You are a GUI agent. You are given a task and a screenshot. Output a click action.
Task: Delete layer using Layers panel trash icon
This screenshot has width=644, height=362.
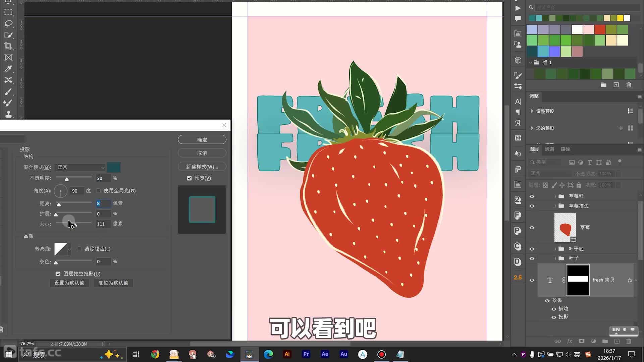pyautogui.click(x=629, y=341)
